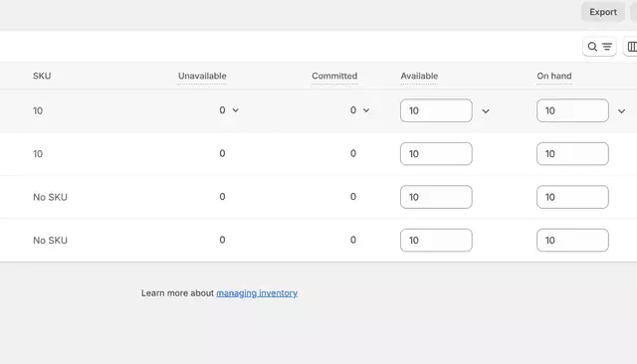
Task: Select the first No SKU label
Action: pyautogui.click(x=50, y=197)
